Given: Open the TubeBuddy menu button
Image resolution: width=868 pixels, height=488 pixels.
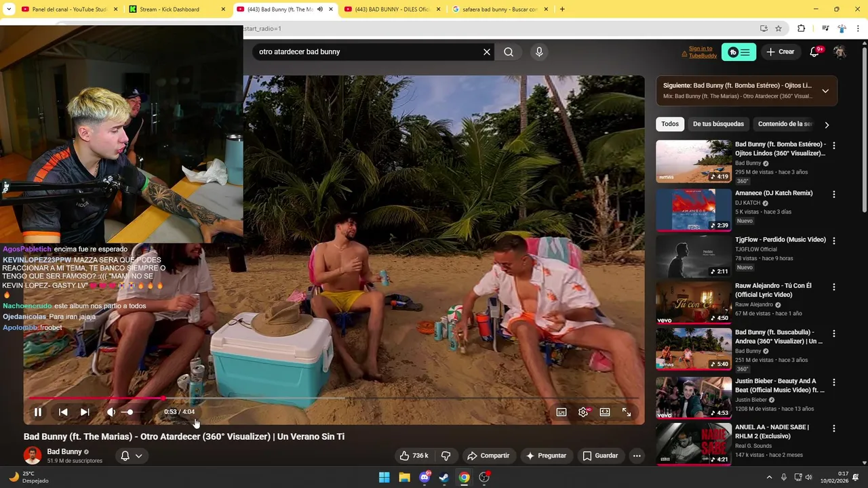Looking at the screenshot, I should (x=738, y=52).
